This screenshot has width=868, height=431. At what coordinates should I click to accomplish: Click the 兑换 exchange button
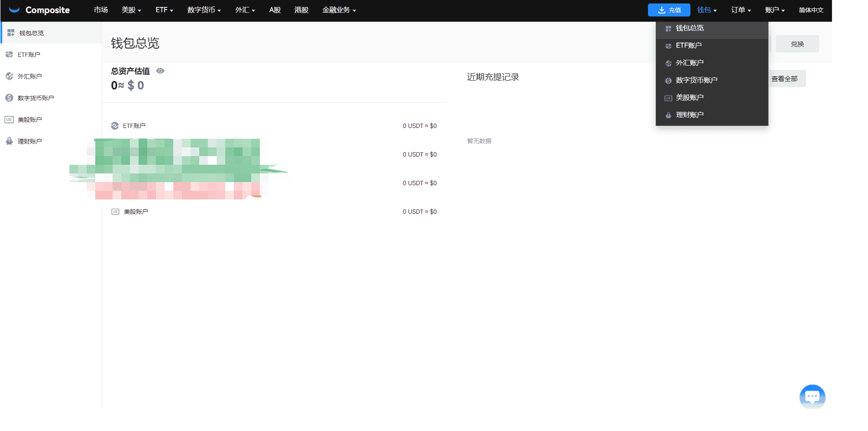797,44
